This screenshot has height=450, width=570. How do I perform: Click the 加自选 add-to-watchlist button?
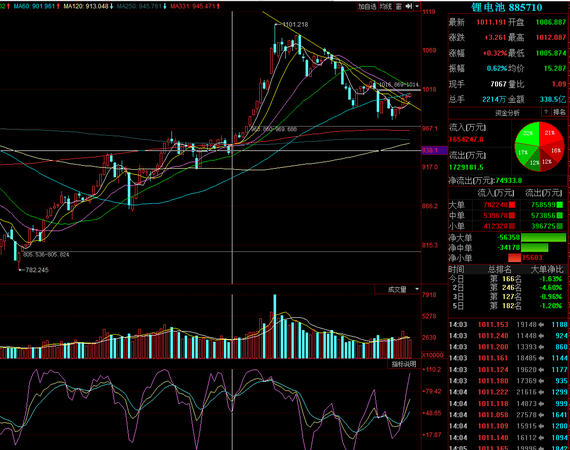pyautogui.click(x=367, y=7)
